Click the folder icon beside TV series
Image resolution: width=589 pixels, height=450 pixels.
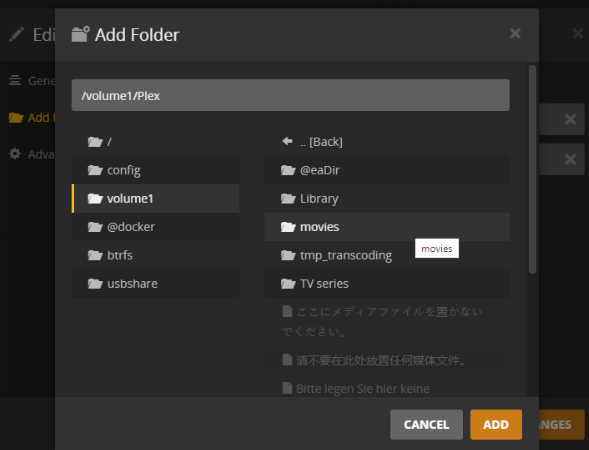tap(288, 284)
